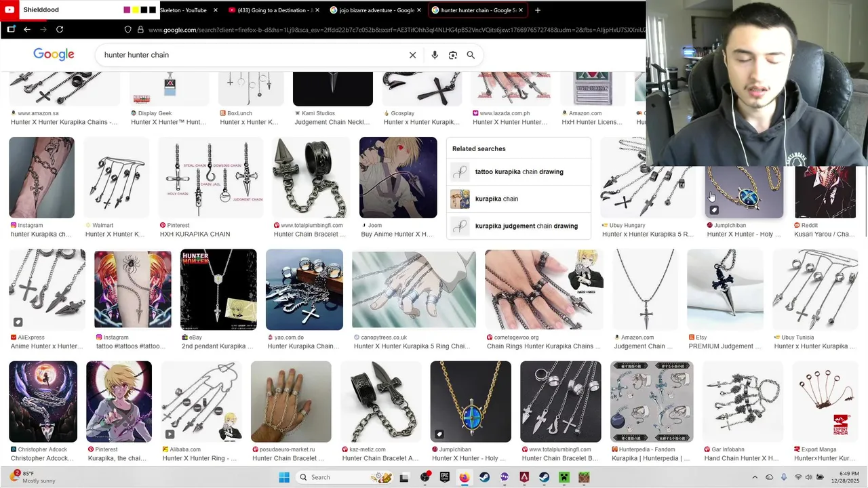Clear the search box with the X icon
Viewport: 868px width, 488px height.
coord(412,55)
